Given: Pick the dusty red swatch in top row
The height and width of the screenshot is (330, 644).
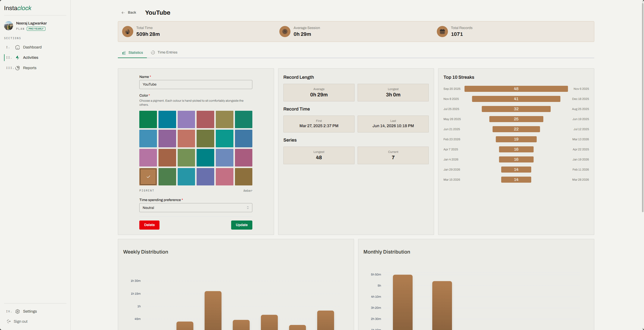Looking at the screenshot, I should pos(205,120).
